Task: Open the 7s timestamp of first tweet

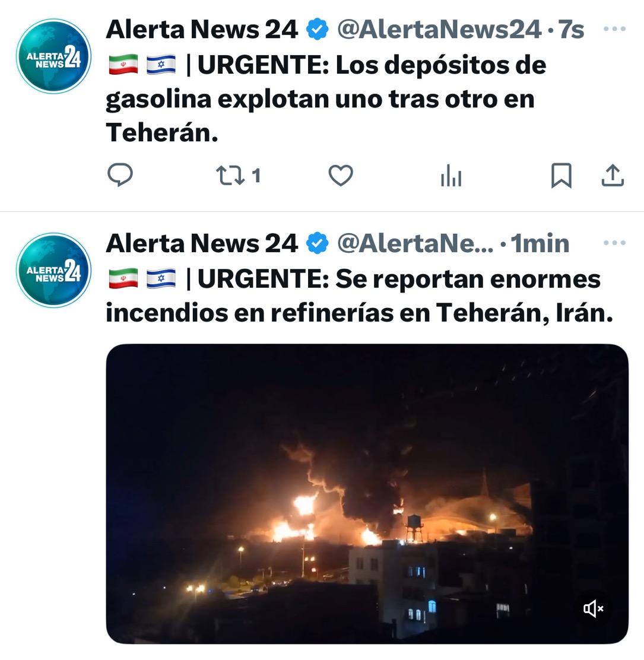Action: tap(571, 30)
